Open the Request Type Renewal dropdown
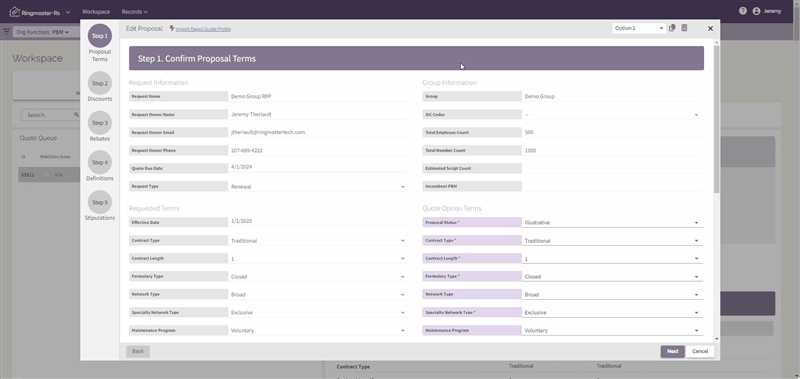This screenshot has width=800, height=379. point(318,187)
